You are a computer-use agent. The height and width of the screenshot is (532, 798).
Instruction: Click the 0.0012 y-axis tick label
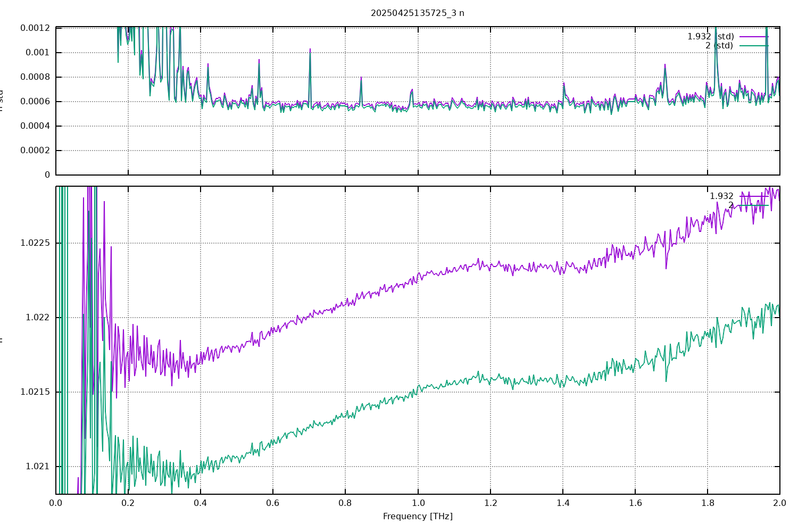[x=35, y=28]
